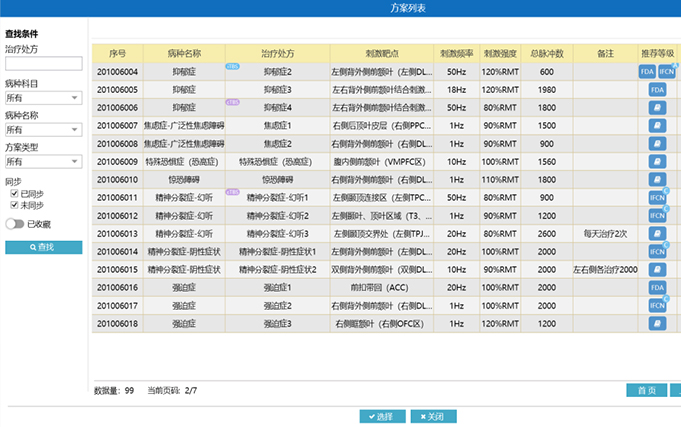Open the document icon in row 201006018
This screenshot has width=681, height=427.
point(657,324)
